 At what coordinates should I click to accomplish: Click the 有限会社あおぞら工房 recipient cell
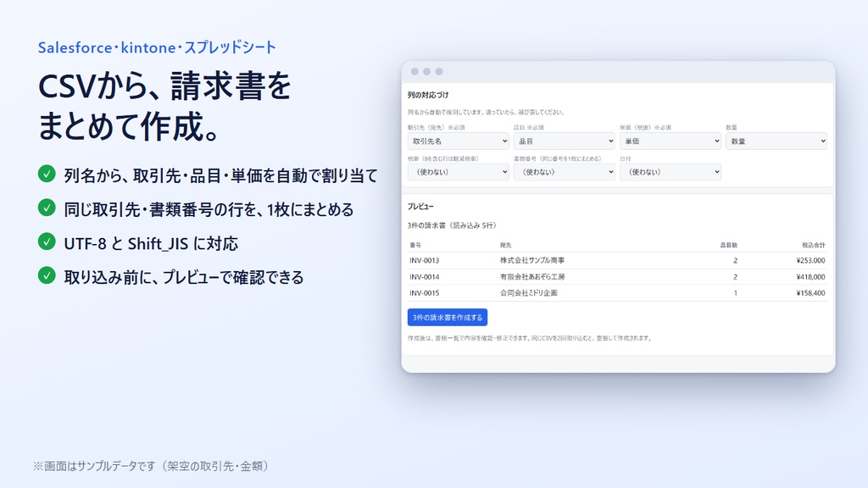pos(532,277)
